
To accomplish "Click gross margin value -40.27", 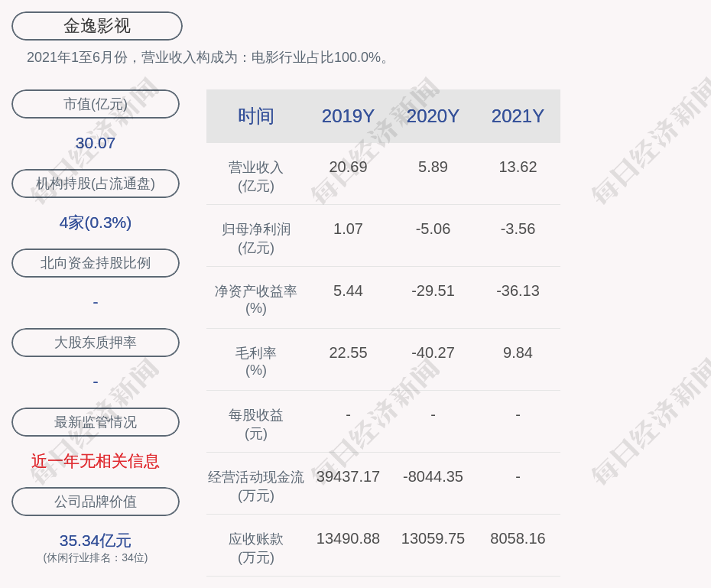I will 433,352.
